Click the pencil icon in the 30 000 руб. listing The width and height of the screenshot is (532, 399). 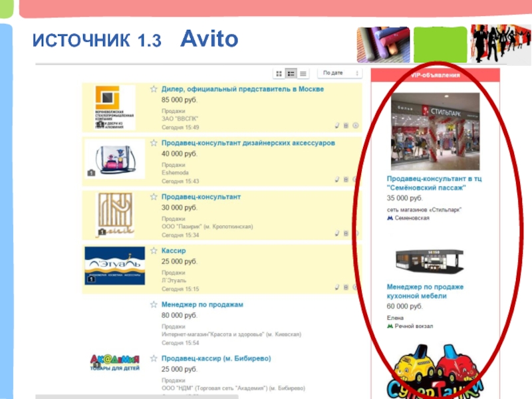pos(337,233)
